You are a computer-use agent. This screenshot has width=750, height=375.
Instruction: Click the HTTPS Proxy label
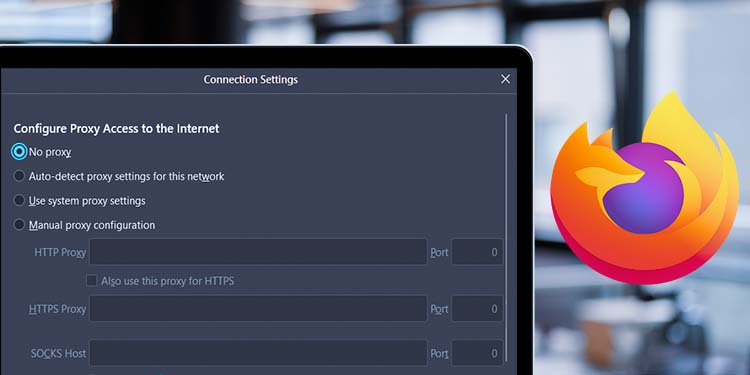(57, 309)
